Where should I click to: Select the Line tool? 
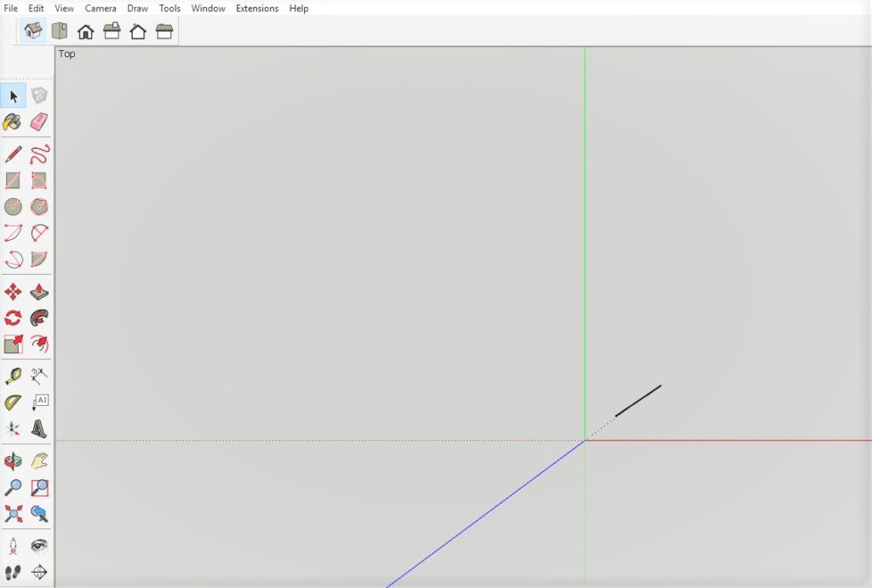coord(13,153)
